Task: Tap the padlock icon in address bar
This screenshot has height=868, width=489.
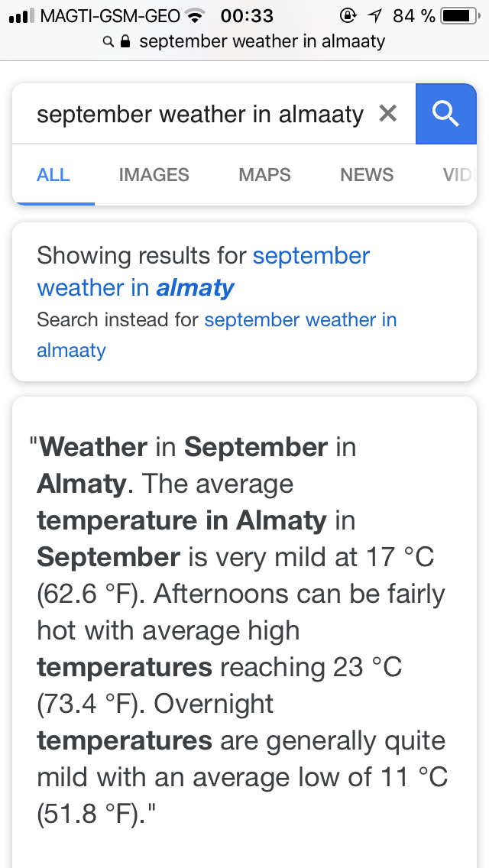Action: click(x=127, y=41)
